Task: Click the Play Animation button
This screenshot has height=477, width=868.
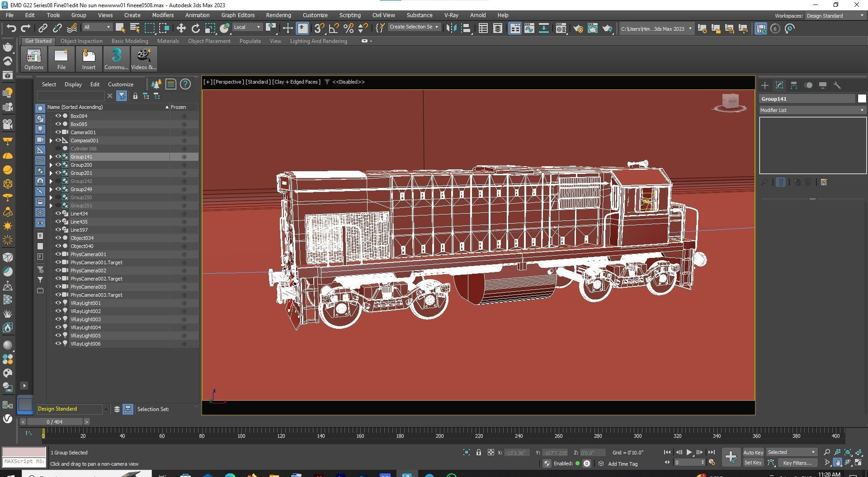Action: click(689, 452)
